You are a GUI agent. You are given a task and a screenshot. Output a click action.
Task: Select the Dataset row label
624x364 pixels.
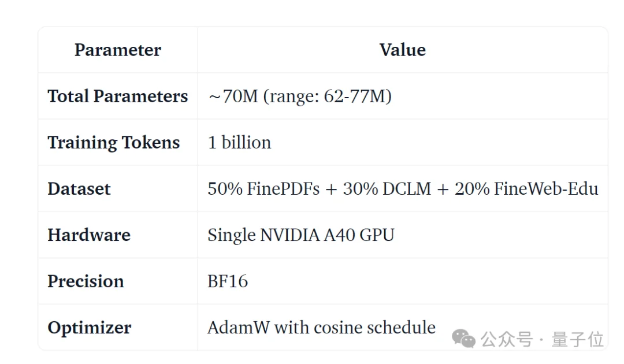79,189
